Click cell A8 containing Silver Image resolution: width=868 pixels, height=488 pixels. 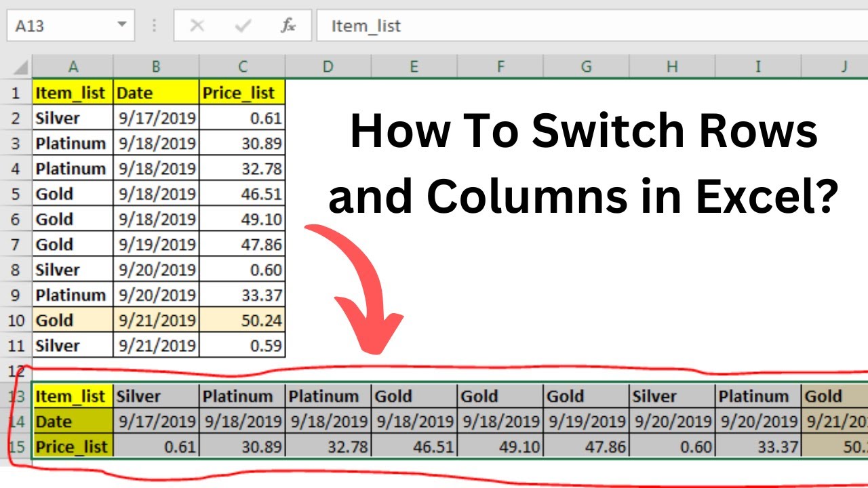pos(73,270)
